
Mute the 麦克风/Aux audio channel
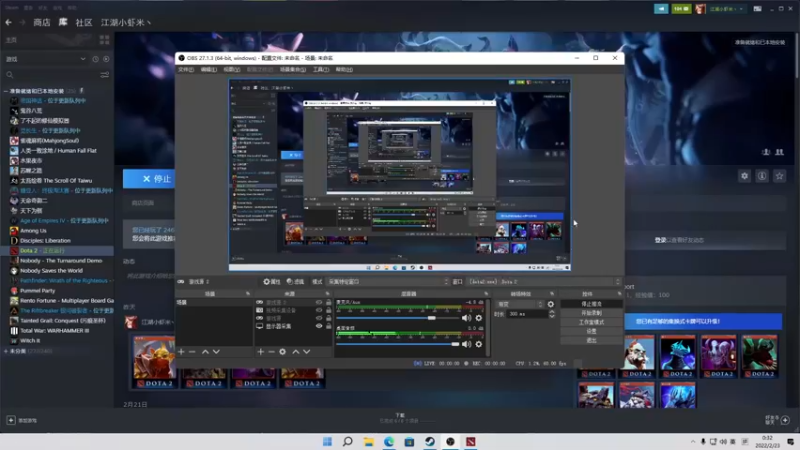click(x=466, y=318)
